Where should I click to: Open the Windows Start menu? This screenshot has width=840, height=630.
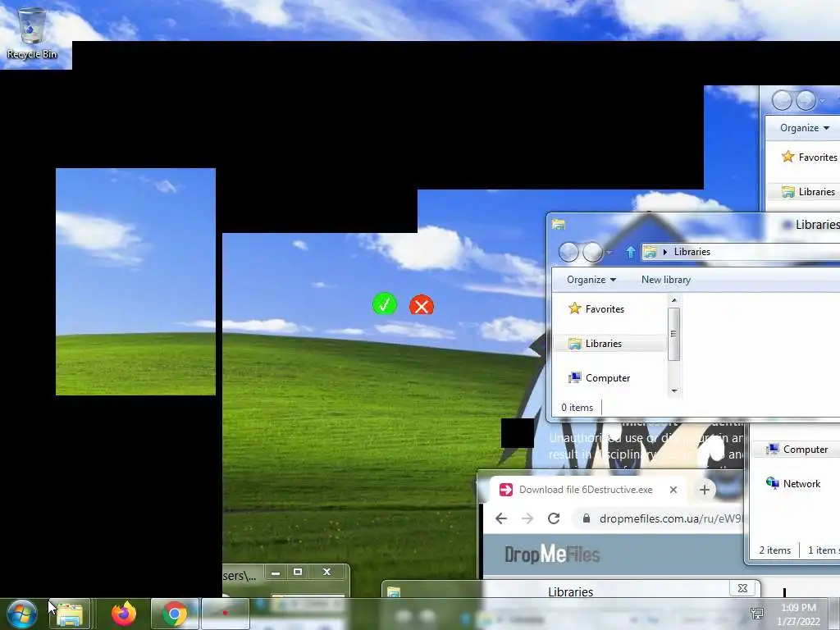pos(21,614)
